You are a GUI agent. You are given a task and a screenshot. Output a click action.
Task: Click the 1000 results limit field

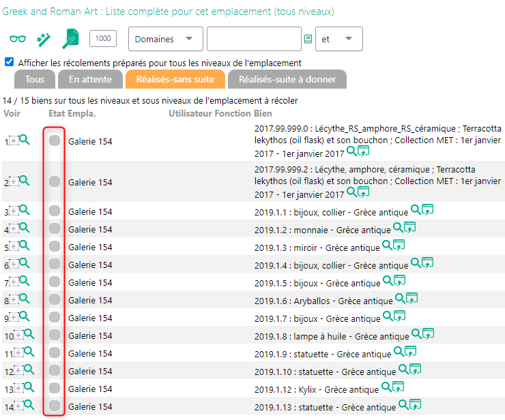[x=103, y=39]
